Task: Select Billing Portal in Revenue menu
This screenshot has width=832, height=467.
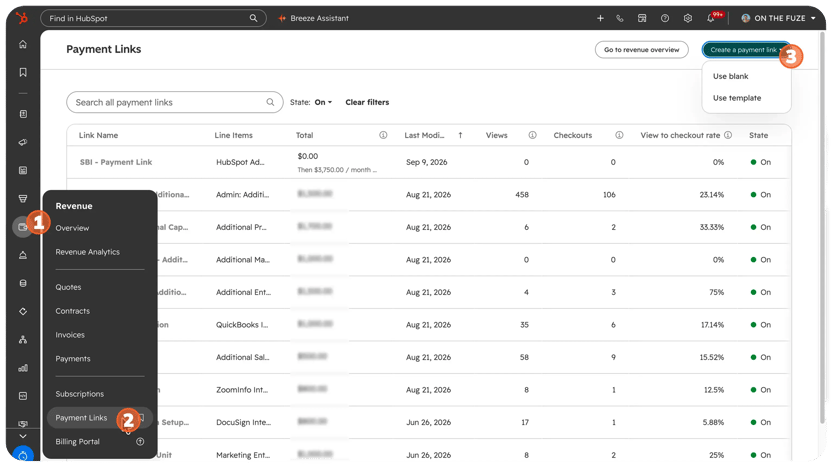Action: pyautogui.click(x=77, y=442)
